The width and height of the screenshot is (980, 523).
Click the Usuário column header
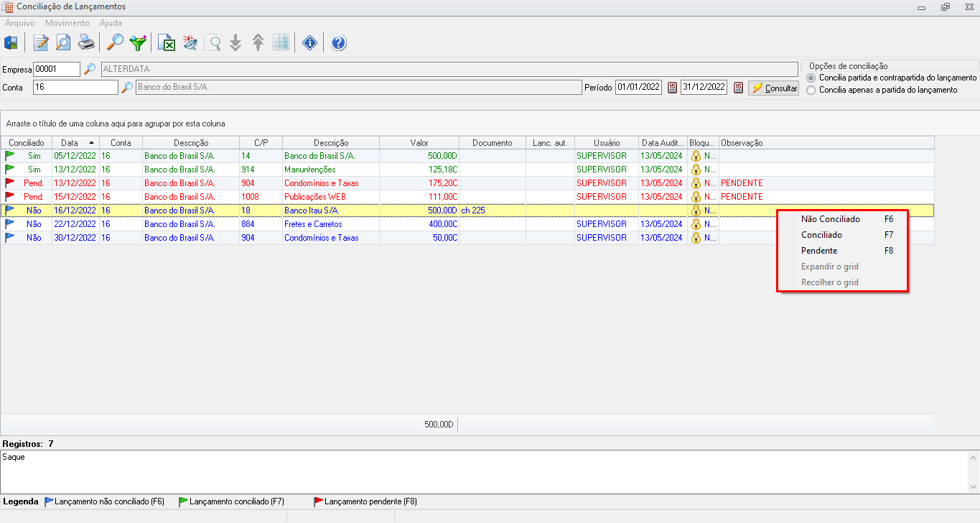[607, 143]
